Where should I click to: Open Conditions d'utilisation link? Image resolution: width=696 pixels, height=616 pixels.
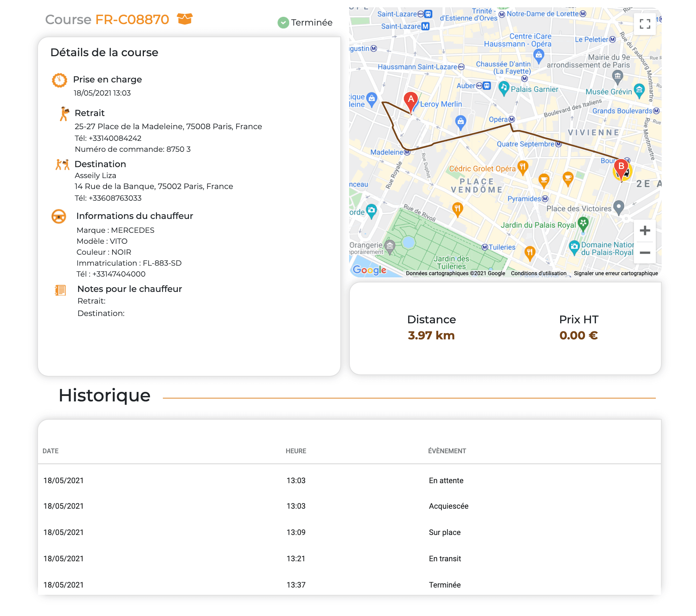coord(539,273)
